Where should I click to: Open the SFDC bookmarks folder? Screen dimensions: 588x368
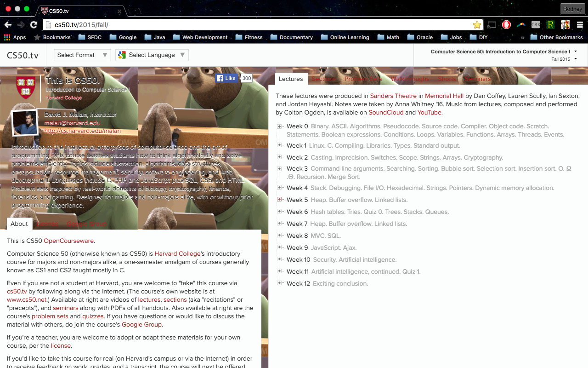tap(90, 37)
